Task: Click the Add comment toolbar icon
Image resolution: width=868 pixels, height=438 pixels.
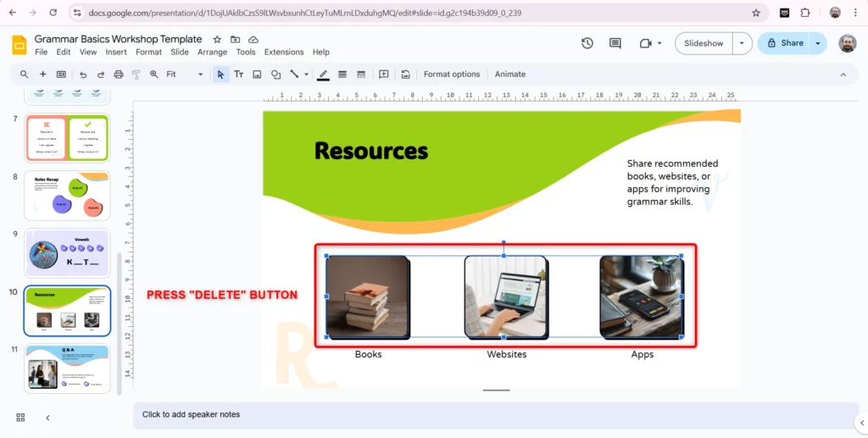Action: pos(383,75)
